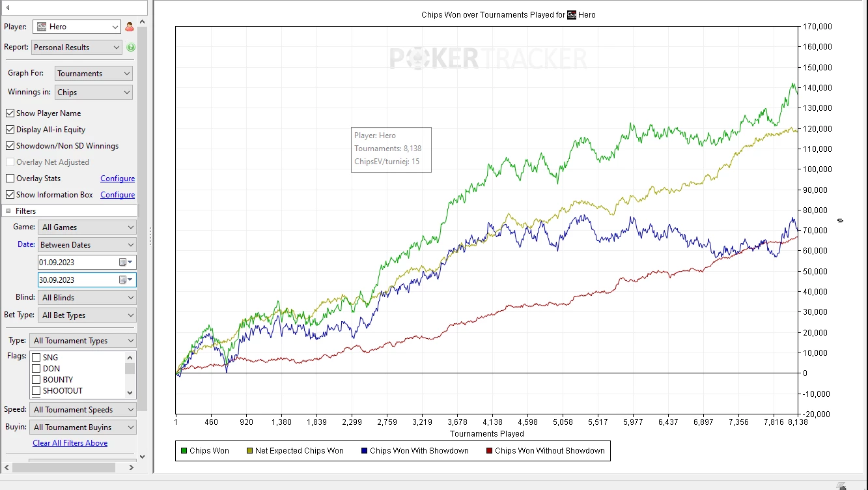
Task: Open the calendar picker for 30.09.2023
Action: click(126, 280)
